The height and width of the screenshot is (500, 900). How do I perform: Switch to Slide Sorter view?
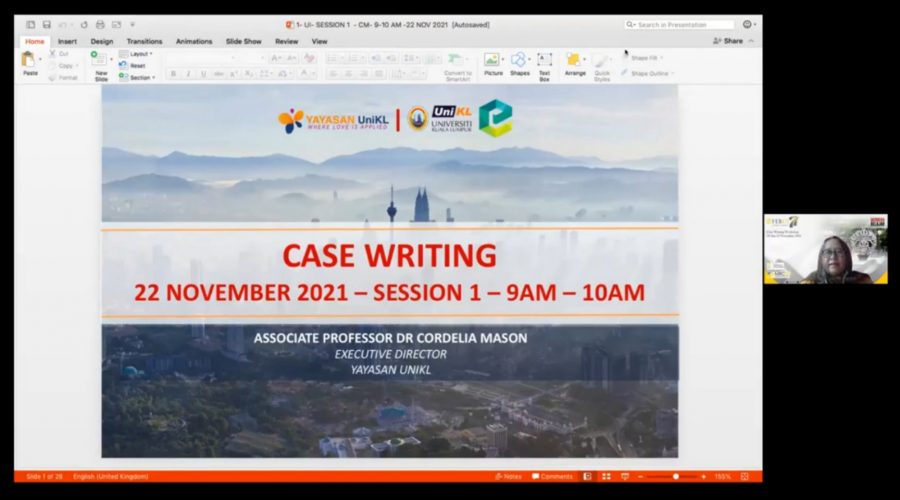[606, 477]
